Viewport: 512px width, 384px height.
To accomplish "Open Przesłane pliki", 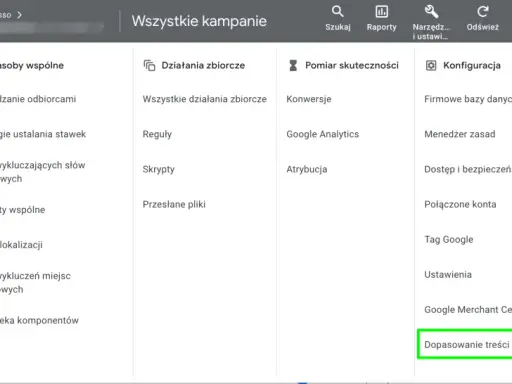I will [x=174, y=204].
